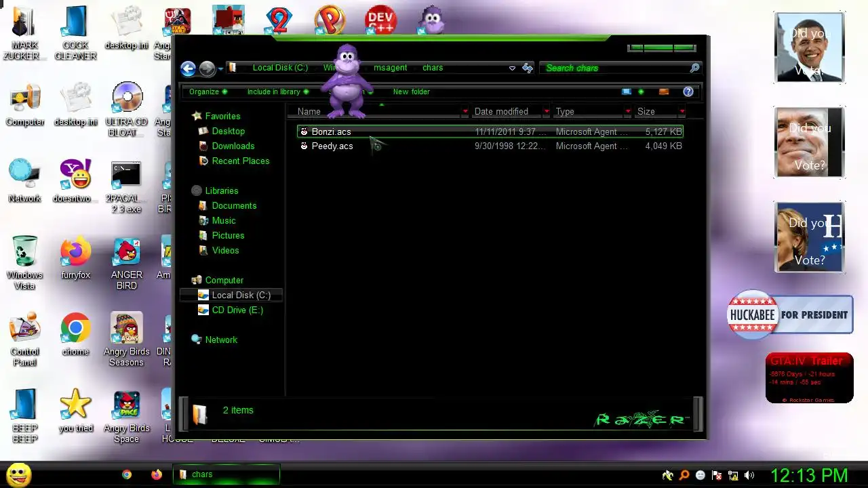The image size is (868, 488).
Task: Open the Name column filter arrow
Action: pos(465,111)
